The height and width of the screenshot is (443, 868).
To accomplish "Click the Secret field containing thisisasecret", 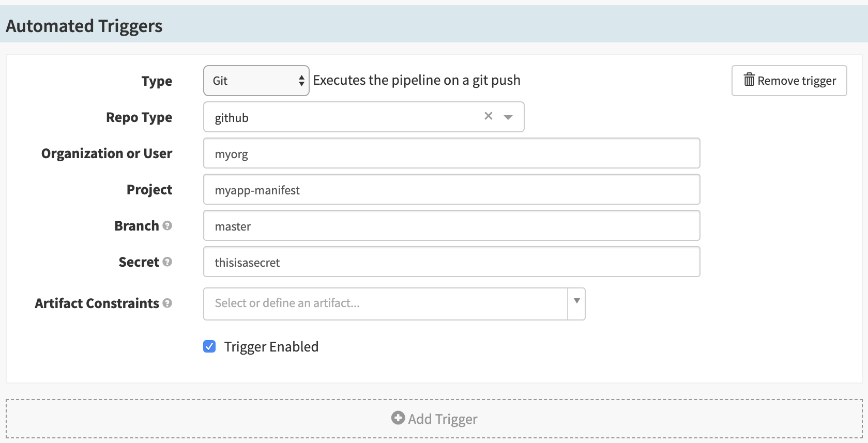I will point(451,262).
